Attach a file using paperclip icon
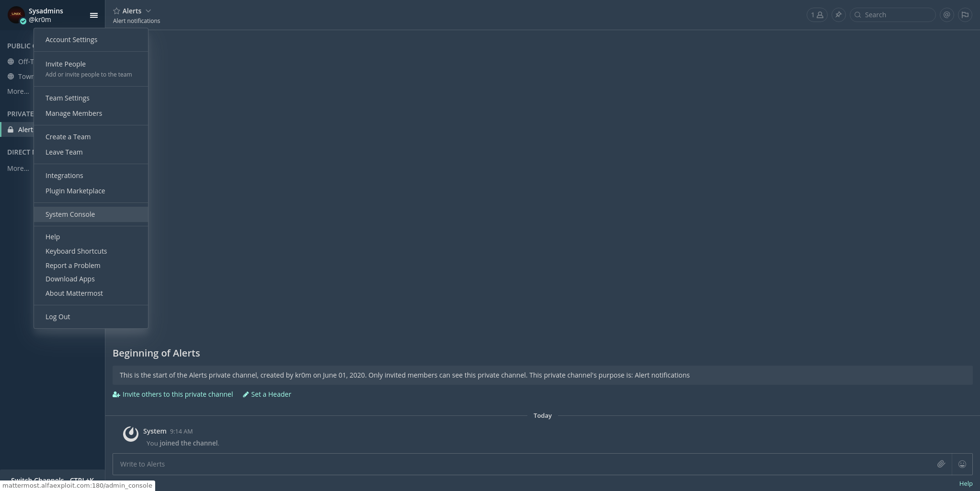The height and width of the screenshot is (491, 980). pos(941,464)
